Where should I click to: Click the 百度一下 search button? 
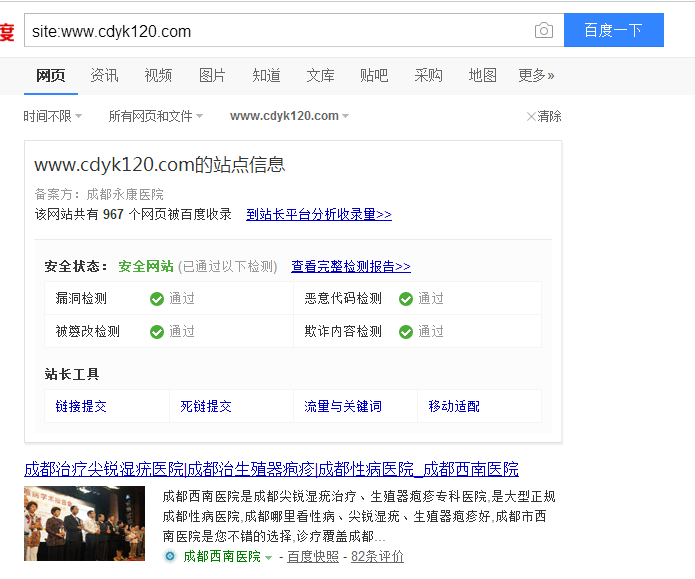point(613,30)
